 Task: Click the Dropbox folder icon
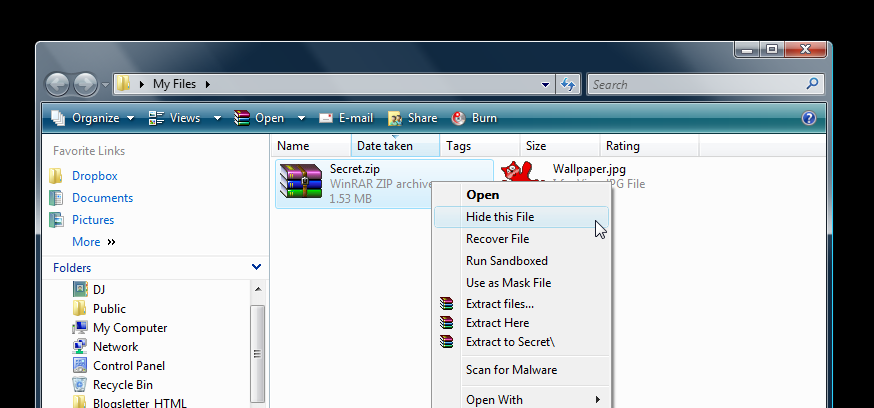(56, 176)
